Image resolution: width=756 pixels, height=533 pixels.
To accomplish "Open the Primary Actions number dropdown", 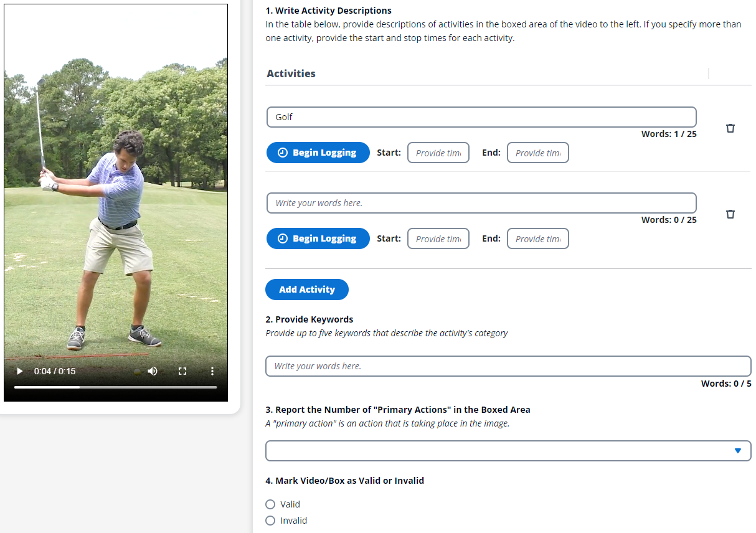I will pos(508,451).
